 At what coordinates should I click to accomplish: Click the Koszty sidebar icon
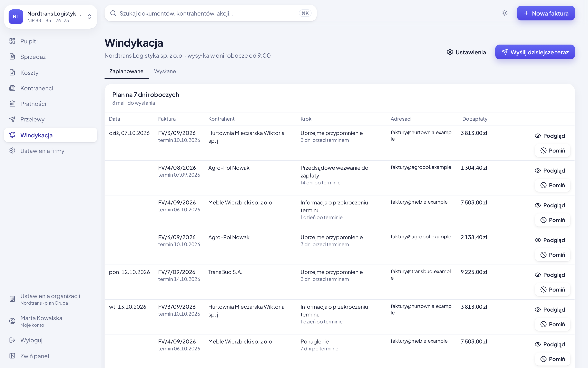tap(12, 72)
